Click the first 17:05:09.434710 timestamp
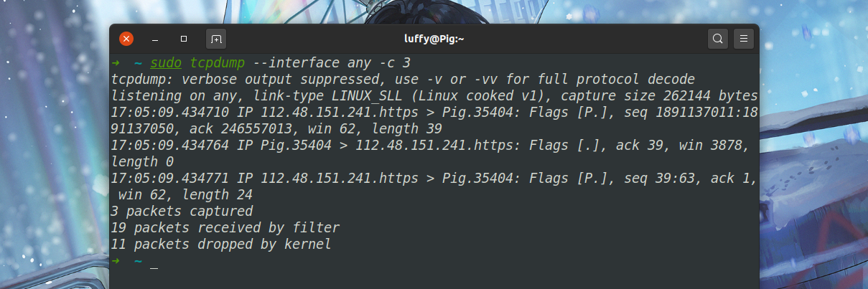868x289 pixels. pyautogui.click(x=170, y=113)
